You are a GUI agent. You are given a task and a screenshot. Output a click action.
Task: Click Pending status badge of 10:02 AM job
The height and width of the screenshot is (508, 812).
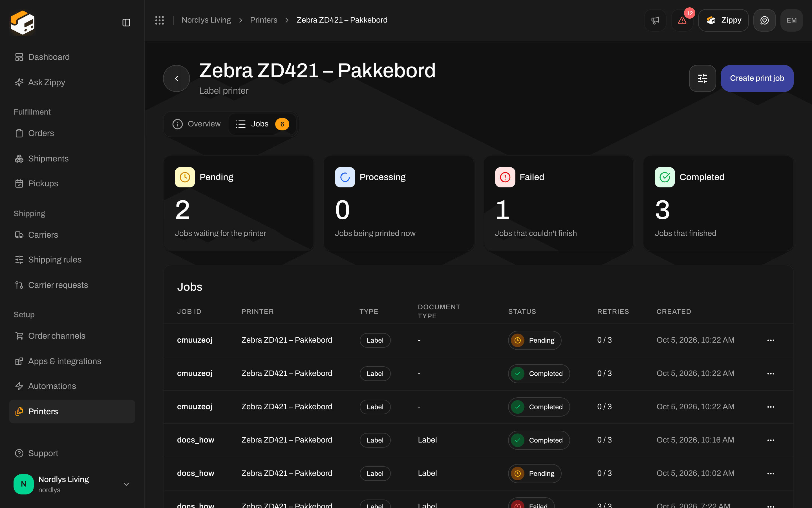(x=535, y=473)
